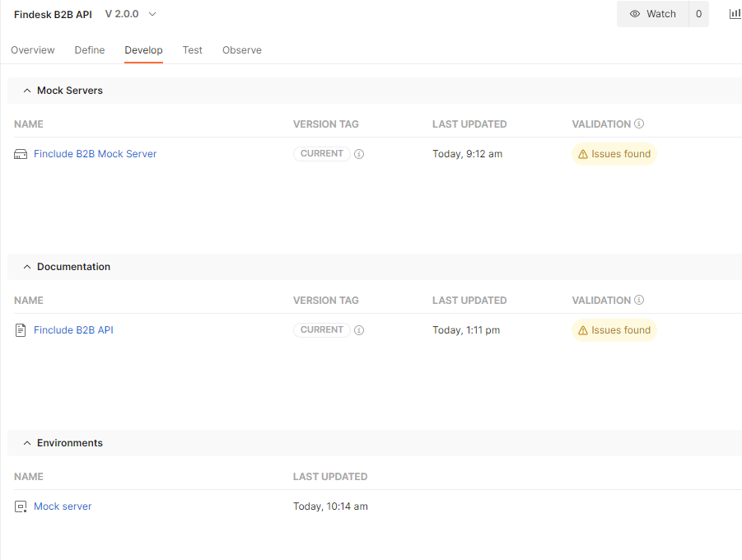This screenshot has width=742, height=560.
Task: Click the Today, 1:11 pm timestamp
Action: point(466,330)
